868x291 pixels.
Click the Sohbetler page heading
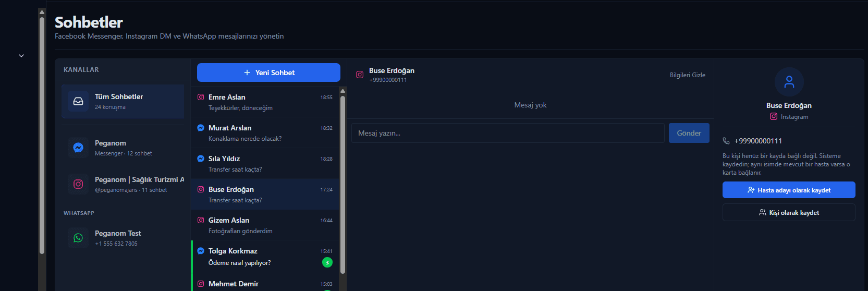[x=89, y=22]
